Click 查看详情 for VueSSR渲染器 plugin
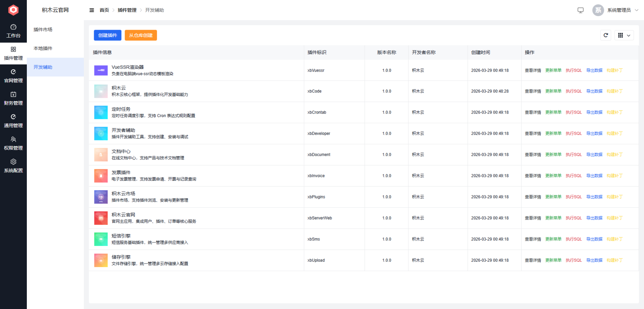The image size is (644, 309). [533, 70]
